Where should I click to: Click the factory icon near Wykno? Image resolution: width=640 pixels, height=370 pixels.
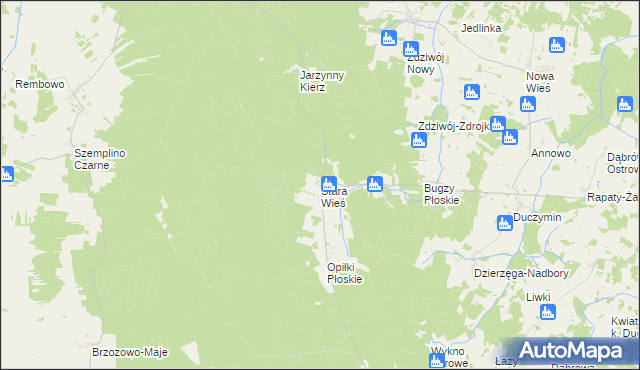click(x=437, y=361)
